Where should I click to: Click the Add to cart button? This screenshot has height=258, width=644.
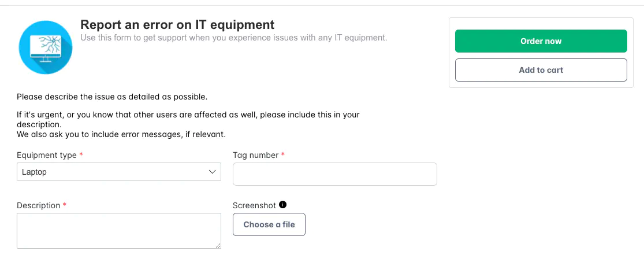[x=541, y=70]
